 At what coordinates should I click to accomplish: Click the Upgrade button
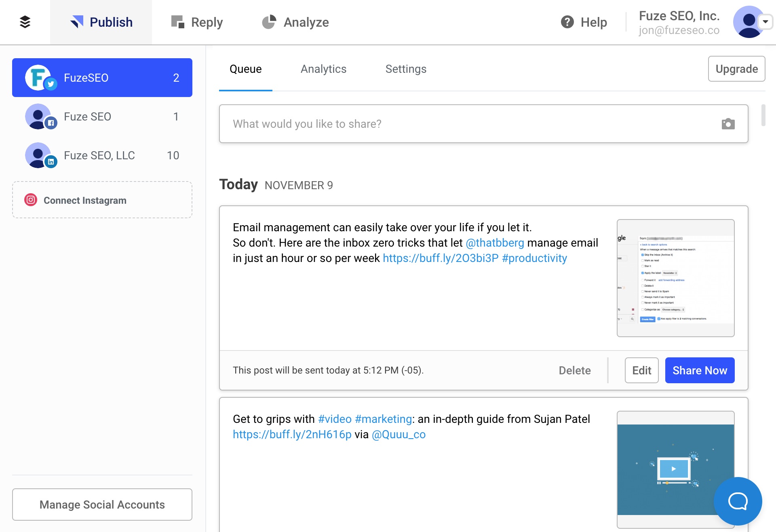(736, 69)
